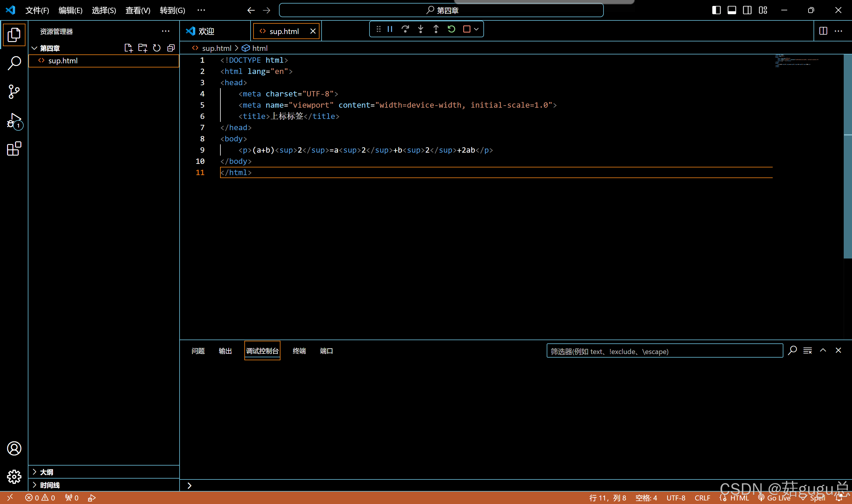Image resolution: width=852 pixels, height=504 pixels.
Task: Restart the debug session
Action: point(451,29)
